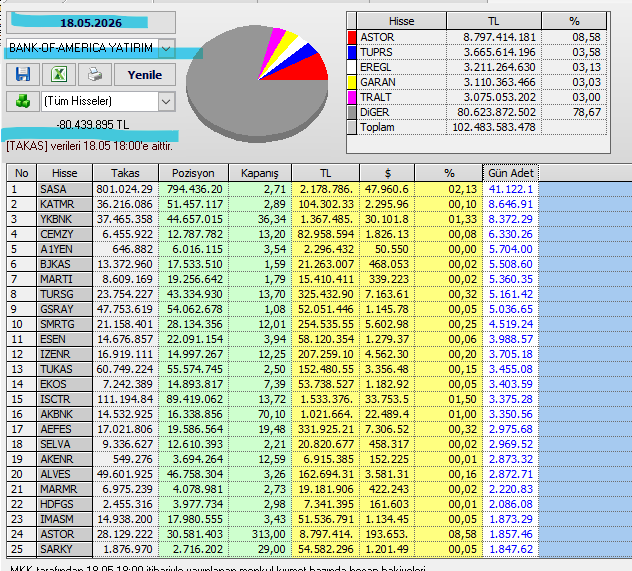Select the CEMZY stock cell
Viewport: 632px width, 571px height.
[64, 234]
